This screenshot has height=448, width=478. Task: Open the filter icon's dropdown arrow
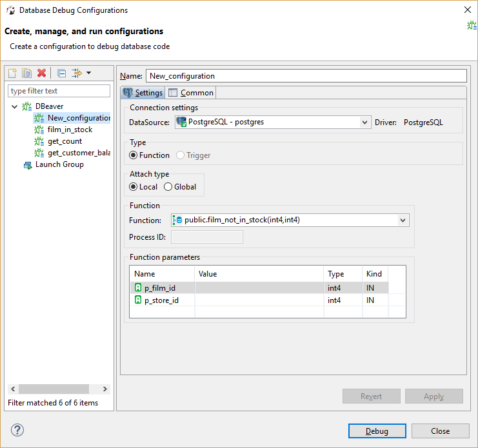(x=89, y=73)
